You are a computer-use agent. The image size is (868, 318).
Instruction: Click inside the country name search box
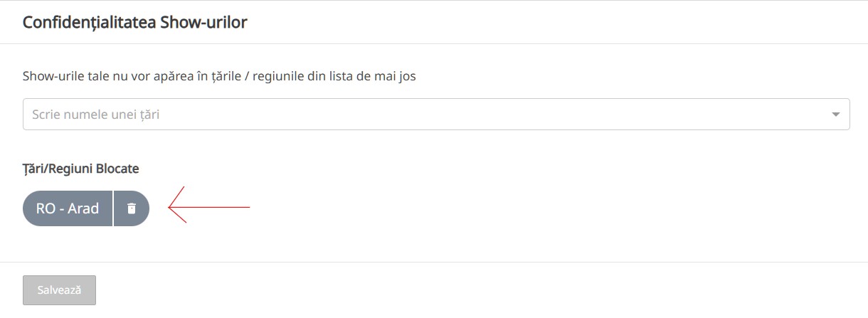pyautogui.click(x=427, y=115)
